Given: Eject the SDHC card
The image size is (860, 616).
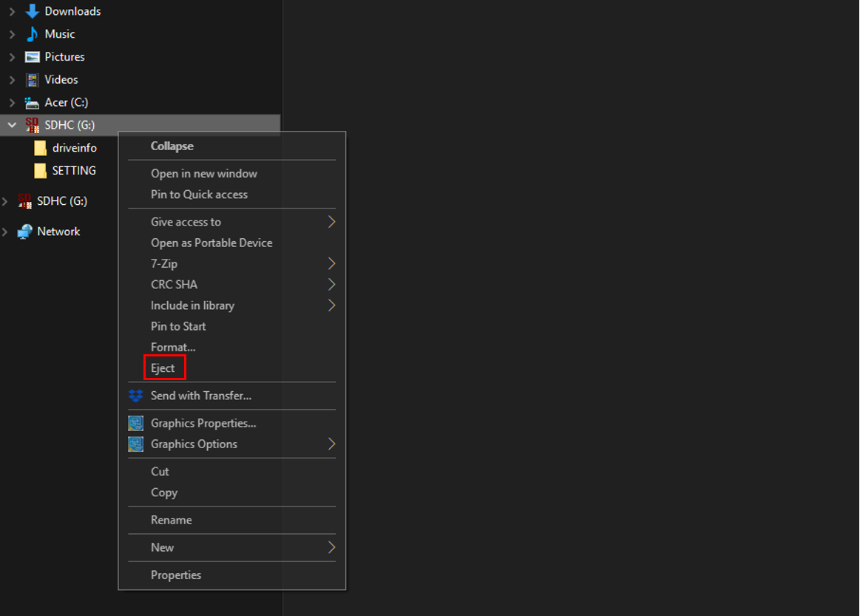Looking at the screenshot, I should click(x=163, y=368).
